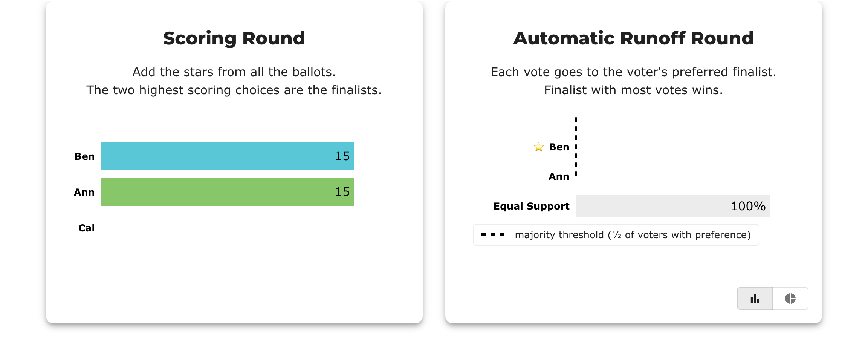
Task: Click Ben's blue score bar
Action: (x=227, y=156)
